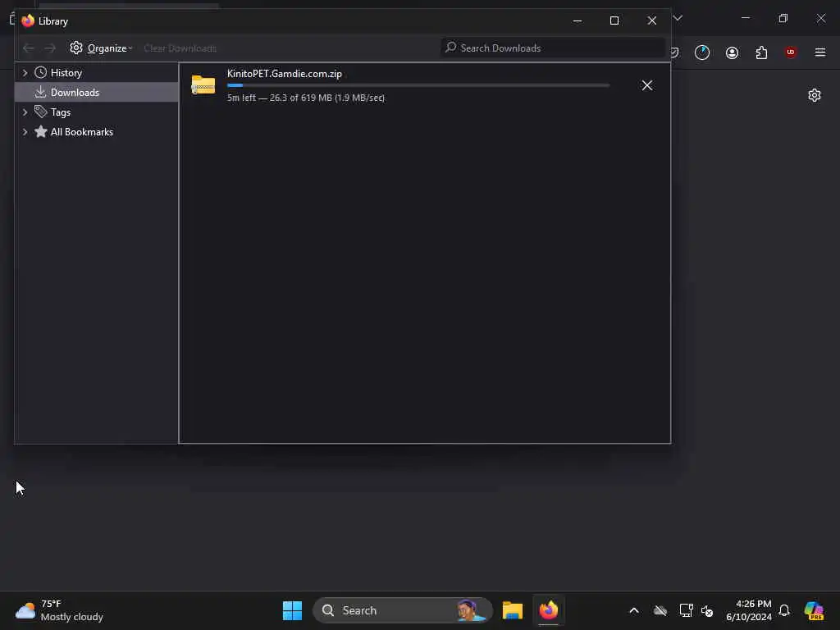The width and height of the screenshot is (840, 630).
Task: Click the KinitoPET.Gamdie.com.zip file name
Action: point(285,73)
